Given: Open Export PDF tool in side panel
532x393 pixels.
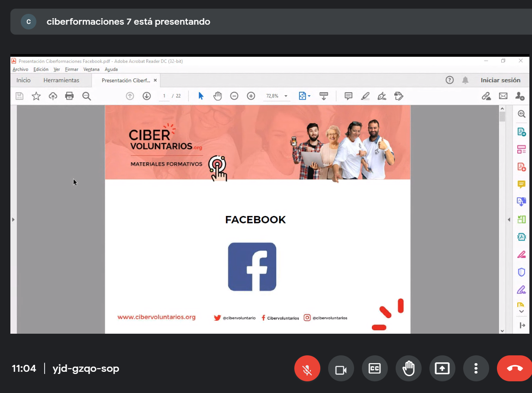Looking at the screenshot, I should 522,132.
